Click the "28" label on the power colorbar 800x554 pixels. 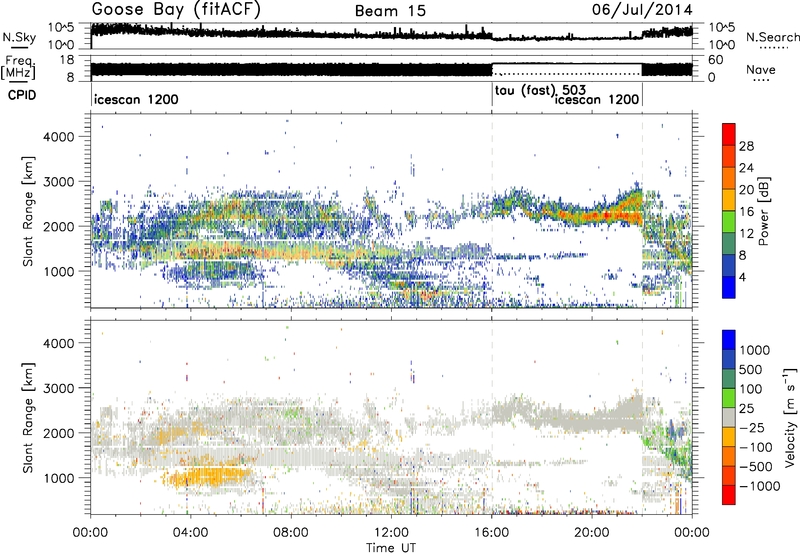click(x=746, y=146)
